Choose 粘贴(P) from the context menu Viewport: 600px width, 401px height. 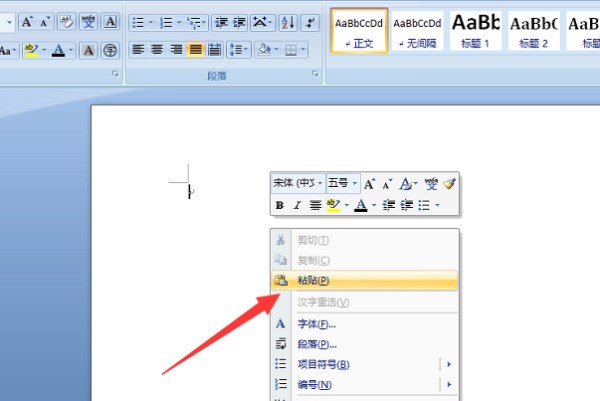(x=364, y=280)
